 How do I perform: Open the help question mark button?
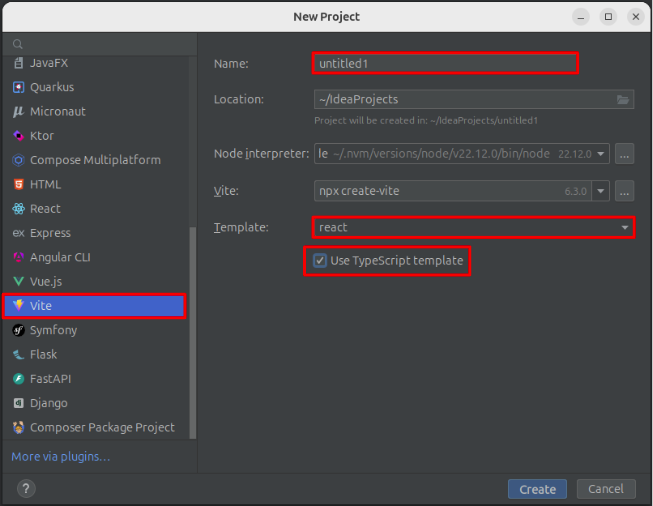point(26,489)
